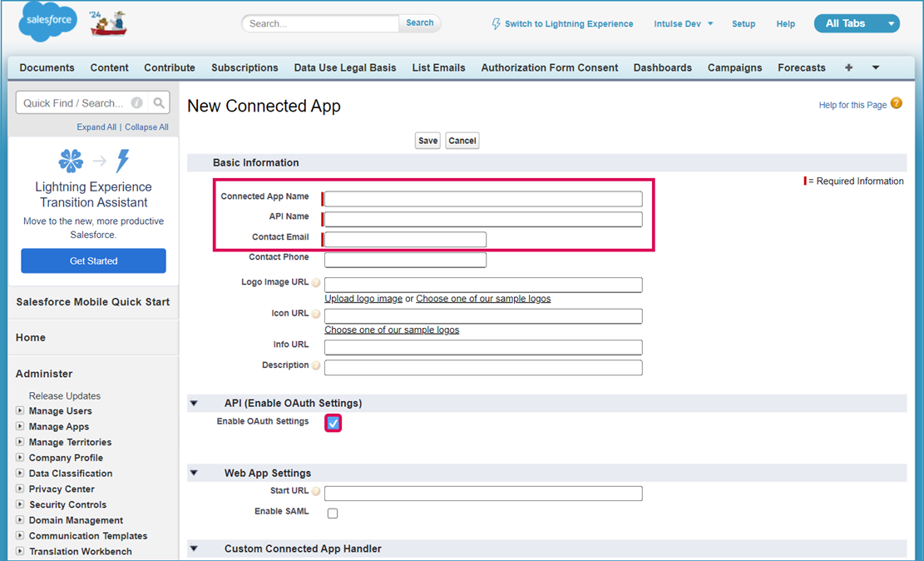924x561 pixels.
Task: Click the Help link in header
Action: click(x=785, y=23)
